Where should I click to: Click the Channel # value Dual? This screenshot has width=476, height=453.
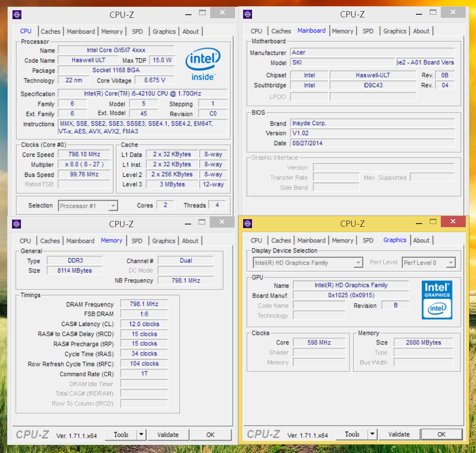[x=186, y=261]
